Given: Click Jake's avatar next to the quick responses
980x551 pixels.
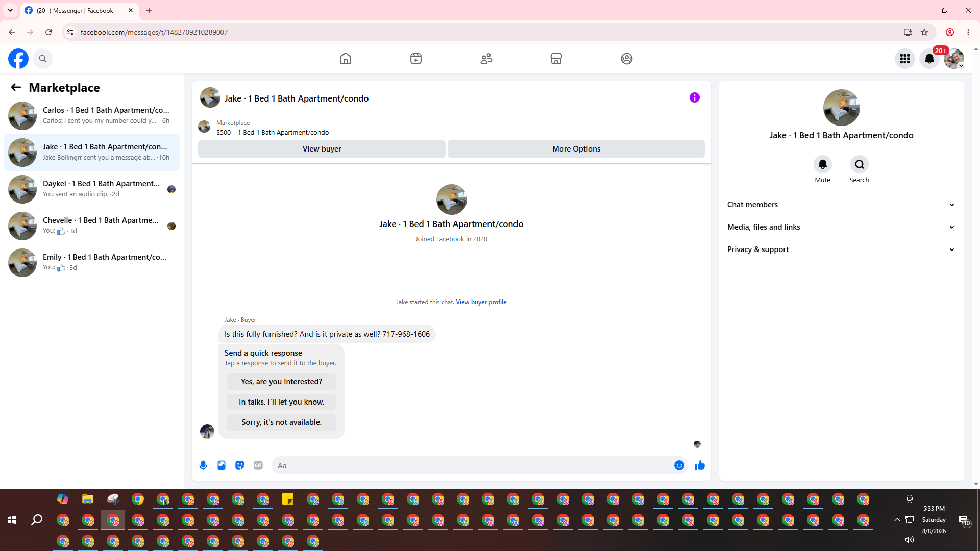Looking at the screenshot, I should [207, 432].
